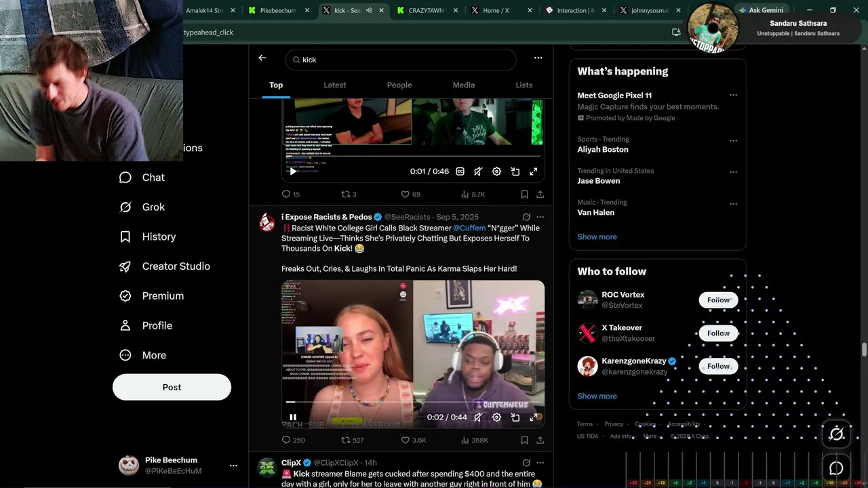
Task: Open the @Cuffem mention link
Action: (x=469, y=228)
